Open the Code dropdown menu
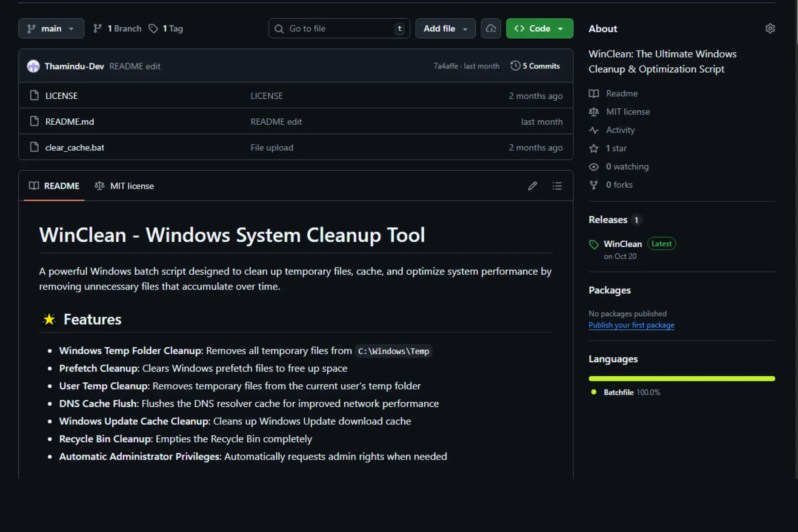This screenshot has height=532, width=798. 539,28
